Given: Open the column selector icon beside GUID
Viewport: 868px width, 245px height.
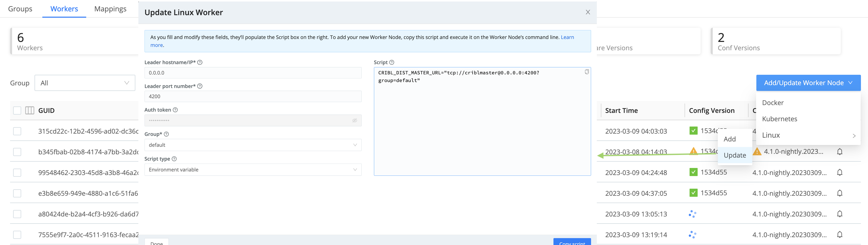Looking at the screenshot, I should point(30,110).
